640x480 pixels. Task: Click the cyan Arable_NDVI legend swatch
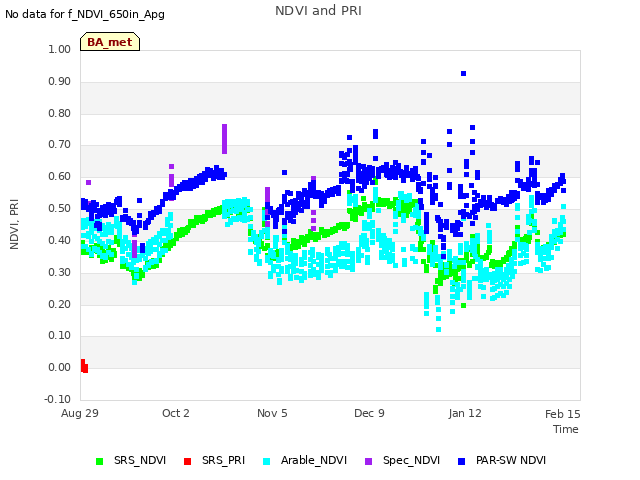coord(267,461)
